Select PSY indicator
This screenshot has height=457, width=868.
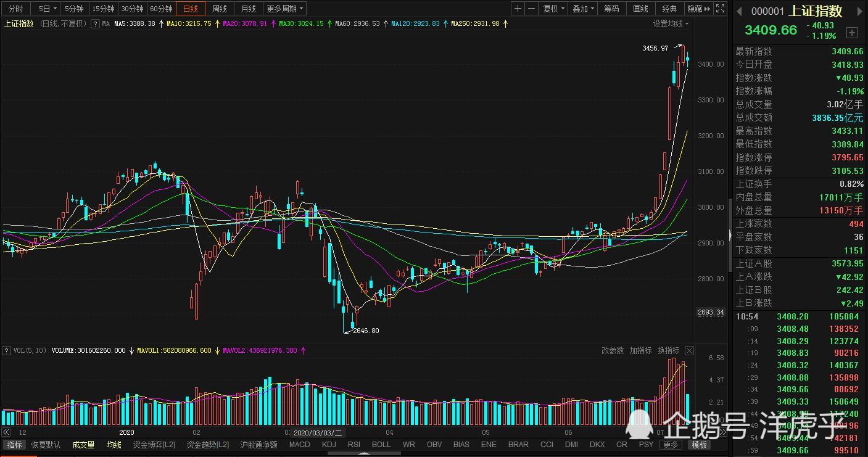coord(646,445)
